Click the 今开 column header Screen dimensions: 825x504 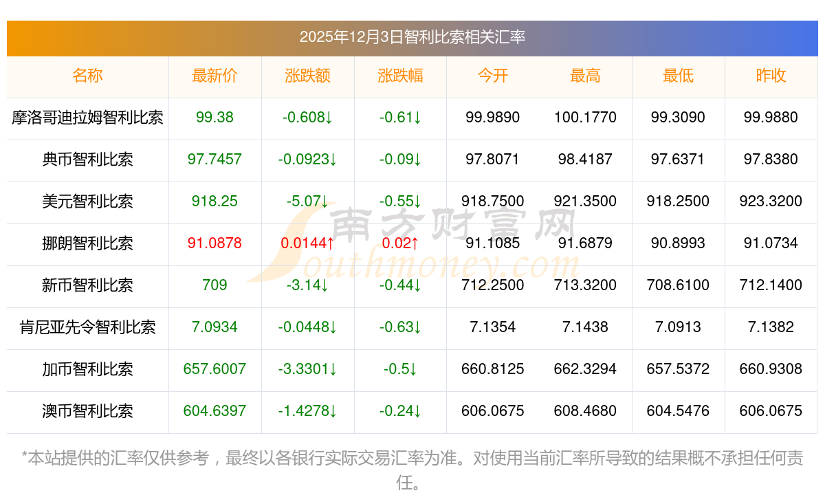tap(493, 76)
